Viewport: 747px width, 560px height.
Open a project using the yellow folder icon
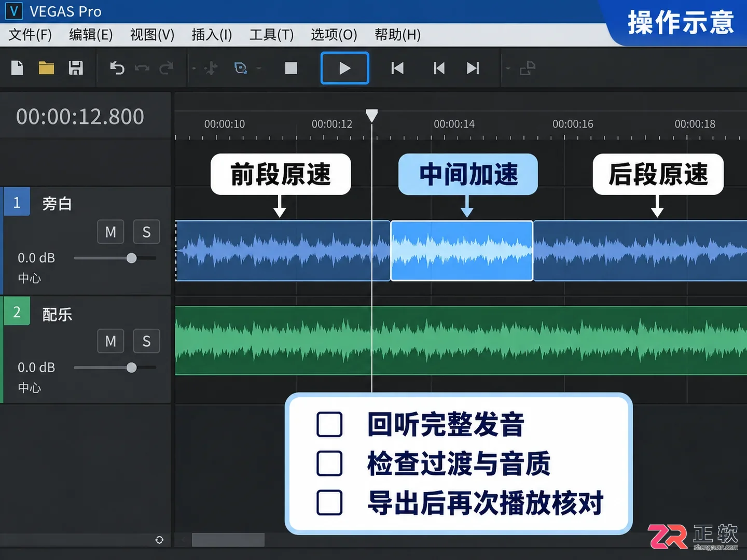(x=46, y=68)
